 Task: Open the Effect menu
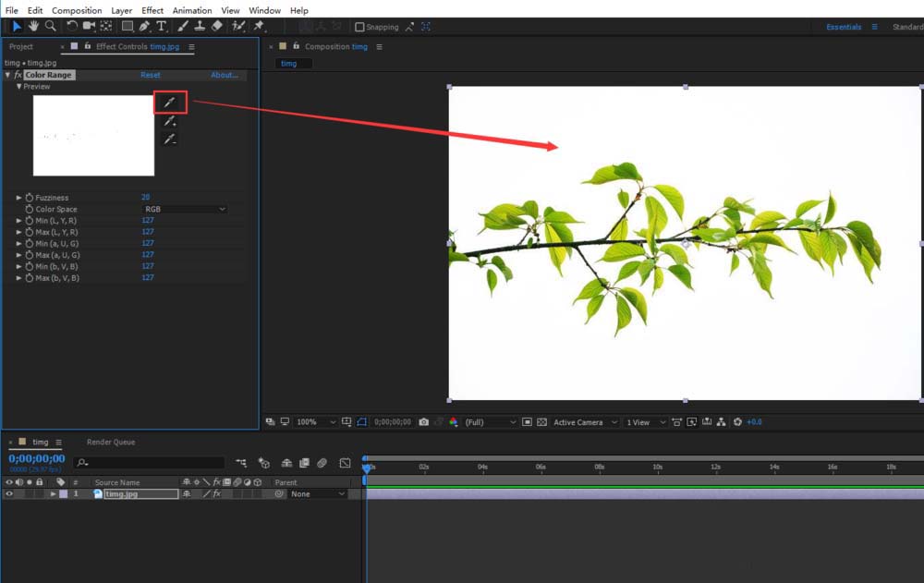(152, 10)
